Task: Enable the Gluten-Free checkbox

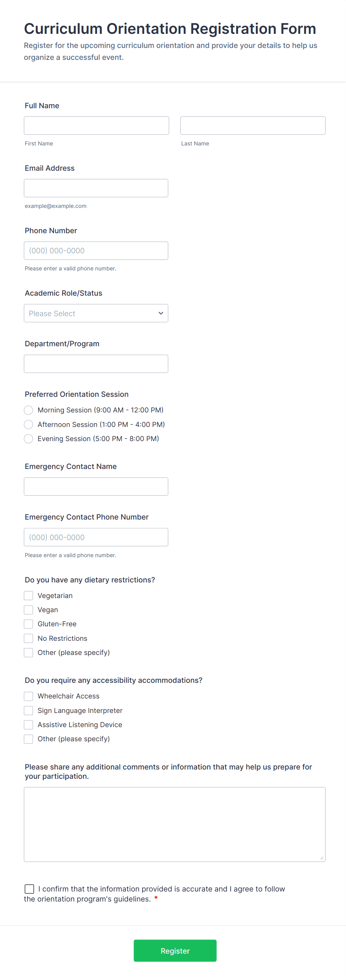Action: click(x=29, y=624)
